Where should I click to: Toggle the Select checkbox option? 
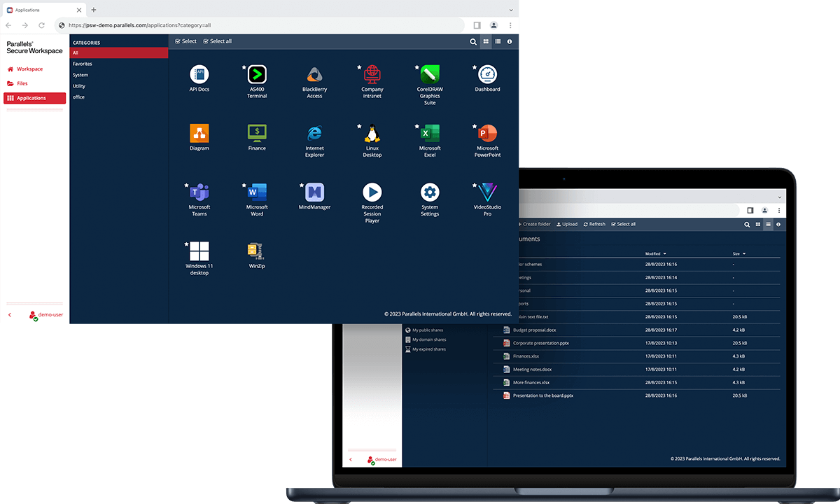point(186,41)
